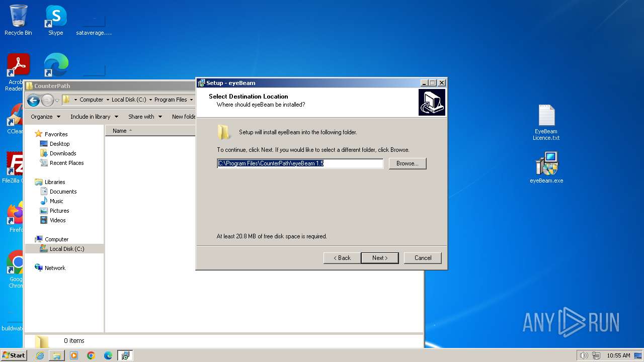Click the destination folder path field

[300, 163]
